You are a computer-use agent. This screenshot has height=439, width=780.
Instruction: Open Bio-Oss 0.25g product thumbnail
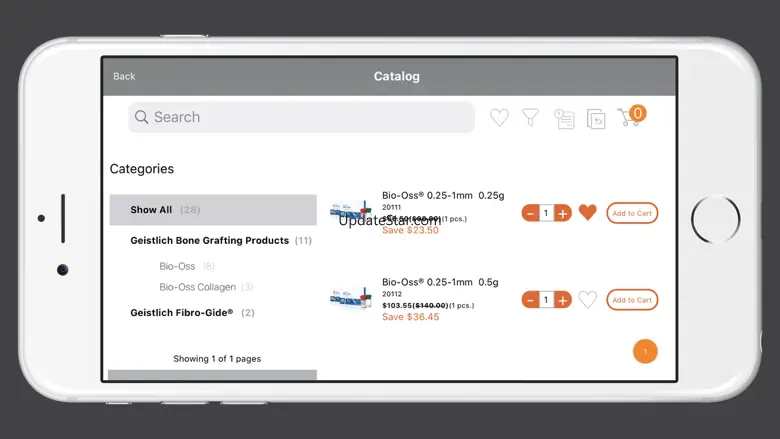[x=351, y=212]
